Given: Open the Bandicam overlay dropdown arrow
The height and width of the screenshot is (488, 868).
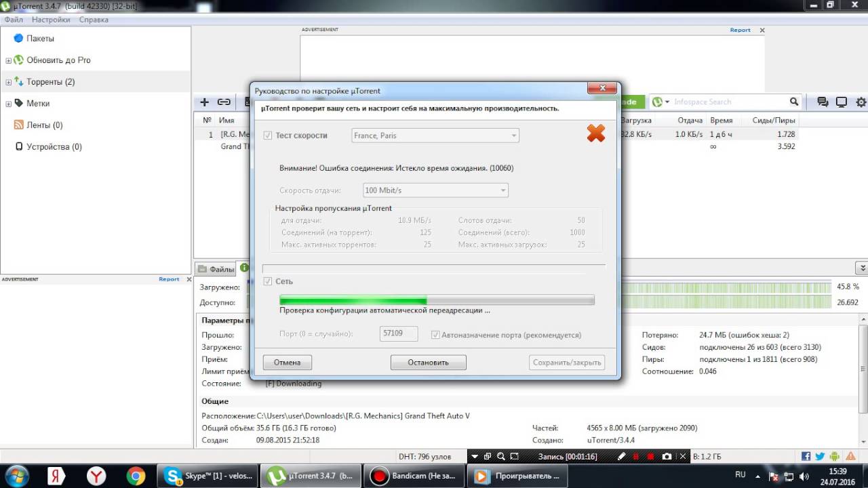Looking at the screenshot, I should [x=475, y=457].
